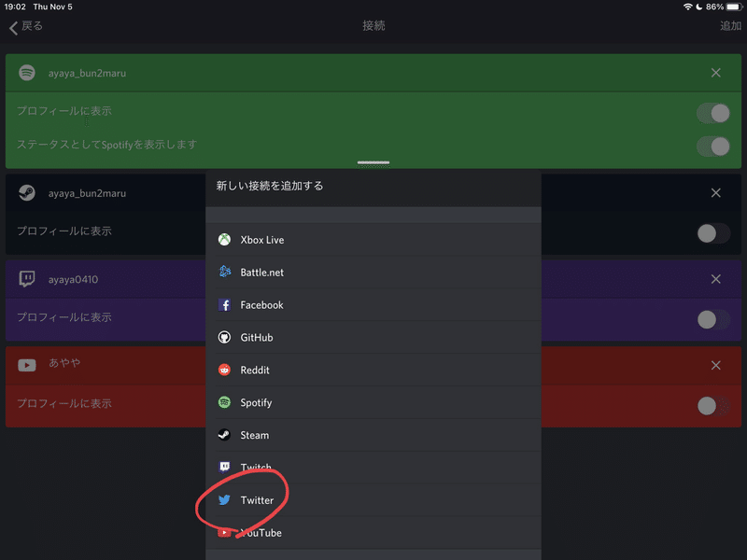Click the Twitch username ayaya0410
Screen dimensions: 747x560
(x=74, y=279)
